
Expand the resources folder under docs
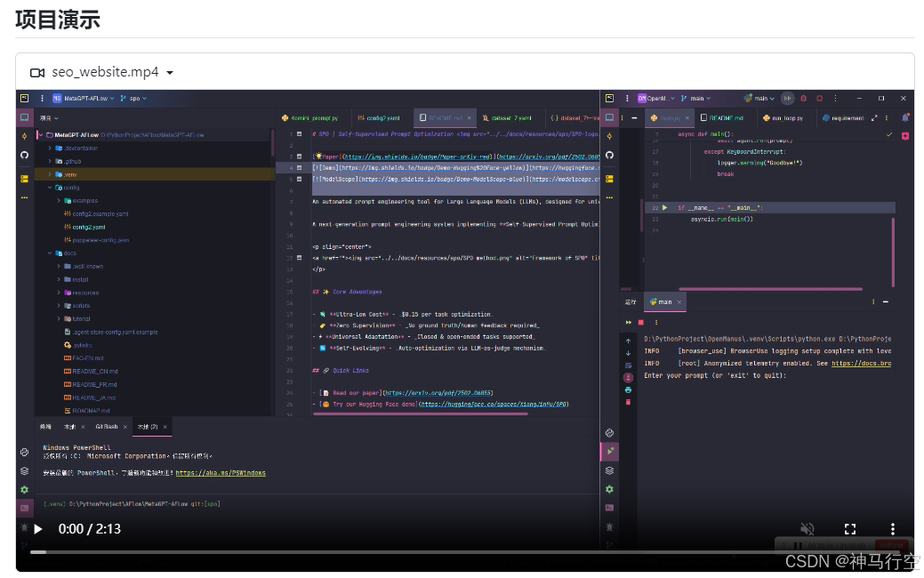(x=59, y=293)
